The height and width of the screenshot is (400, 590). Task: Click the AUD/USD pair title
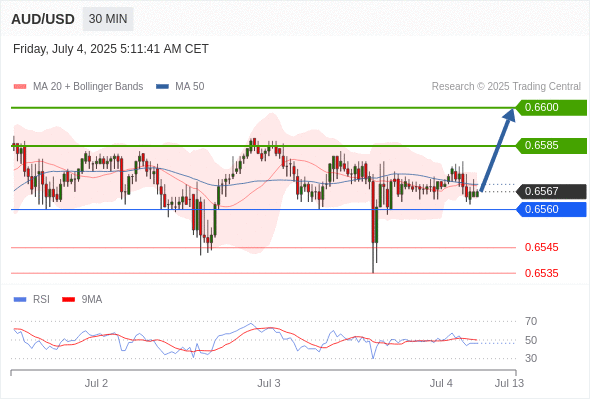click(43, 19)
